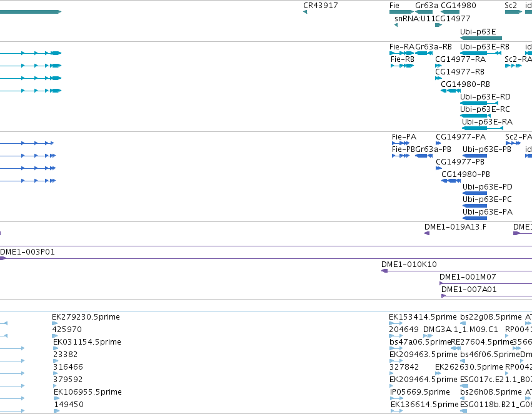Select the Fie-PA CDS label
Image resolution: width=532 pixels, height=414 pixels.
(x=404, y=137)
